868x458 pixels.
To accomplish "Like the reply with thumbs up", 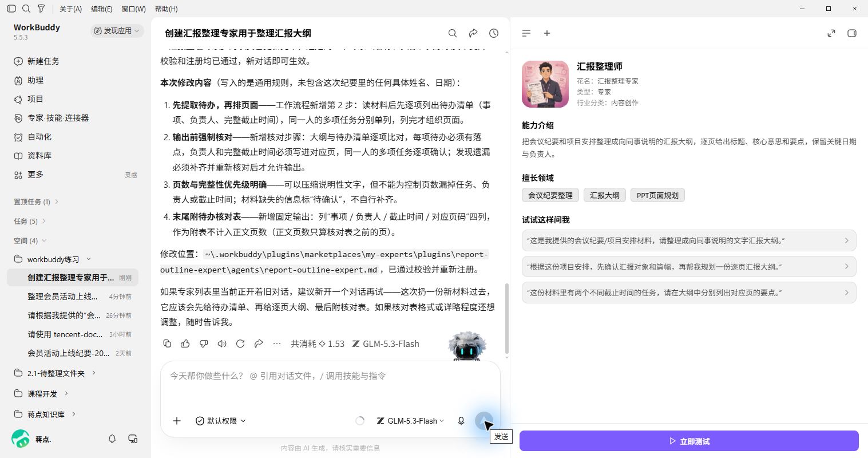I will [185, 343].
